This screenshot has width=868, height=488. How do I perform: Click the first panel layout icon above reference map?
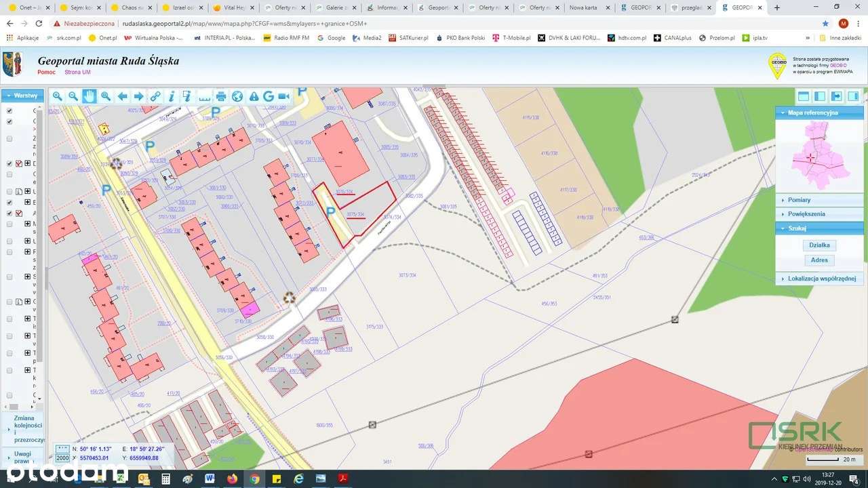pyautogui.click(x=804, y=96)
